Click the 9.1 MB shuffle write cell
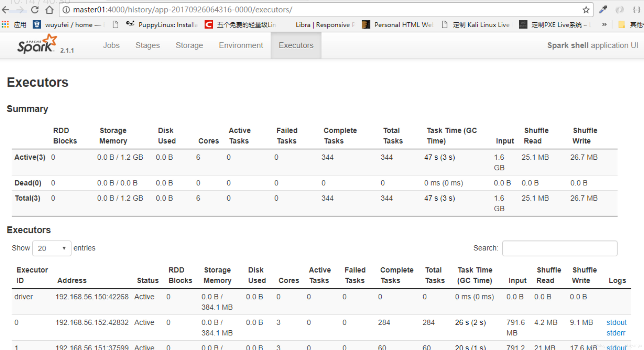 click(x=581, y=322)
